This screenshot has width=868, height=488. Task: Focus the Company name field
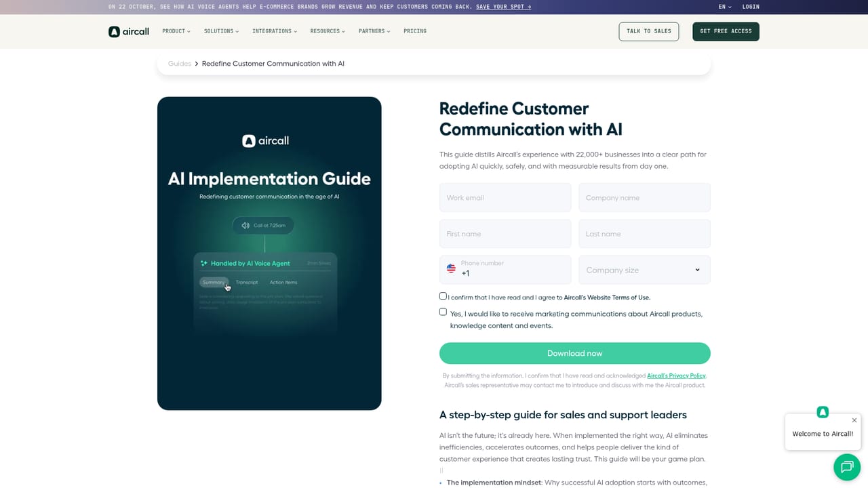tap(644, 197)
